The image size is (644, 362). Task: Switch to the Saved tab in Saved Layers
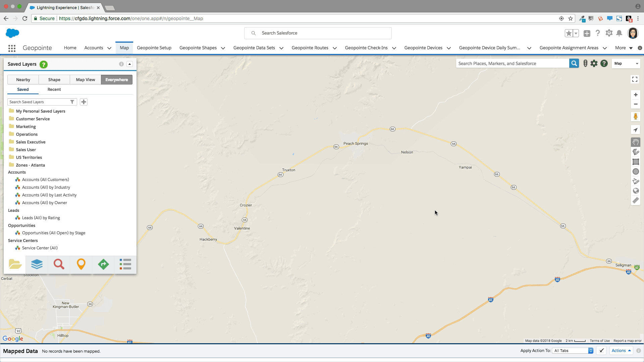pyautogui.click(x=22, y=89)
